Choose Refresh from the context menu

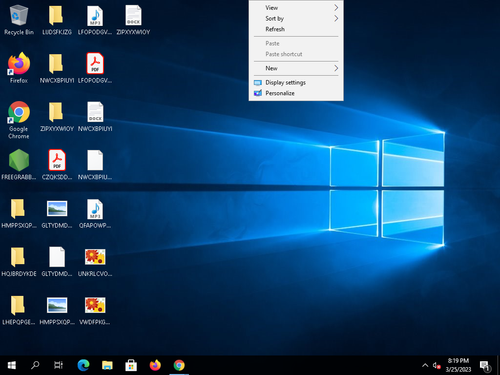(296, 29)
